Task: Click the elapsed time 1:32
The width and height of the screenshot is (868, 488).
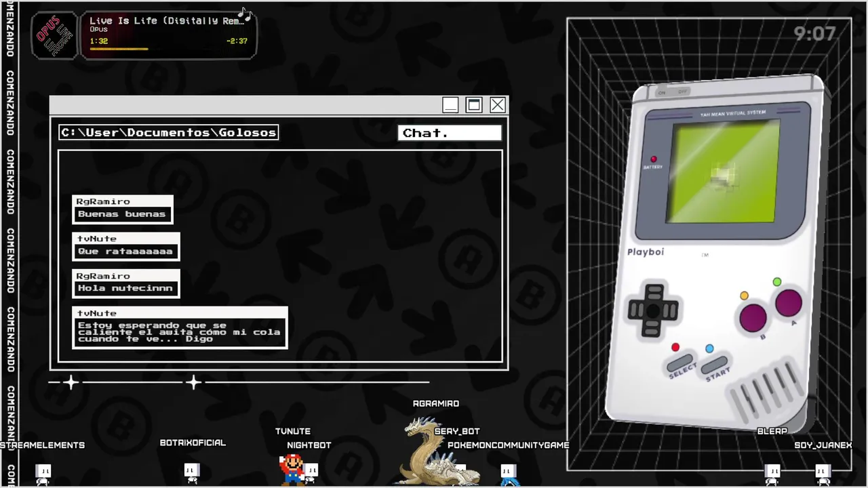Action: tap(99, 41)
